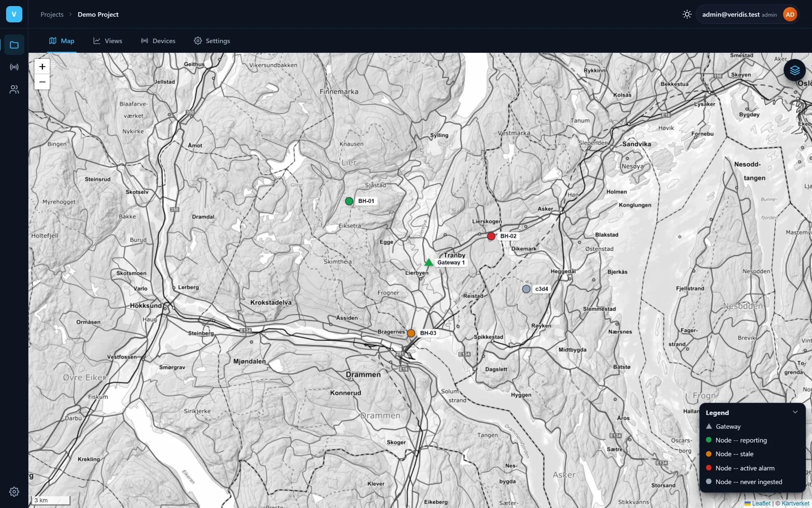Zoom out the map
This screenshot has width=812, height=508.
point(42,82)
